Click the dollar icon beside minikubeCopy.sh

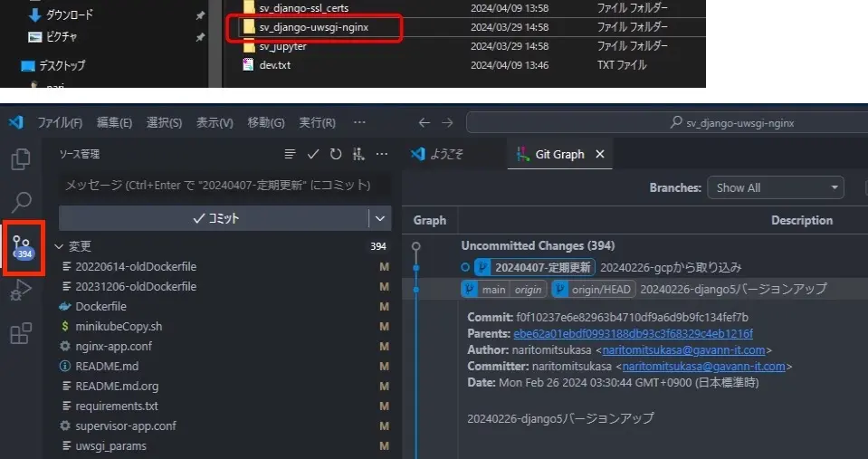click(x=65, y=326)
